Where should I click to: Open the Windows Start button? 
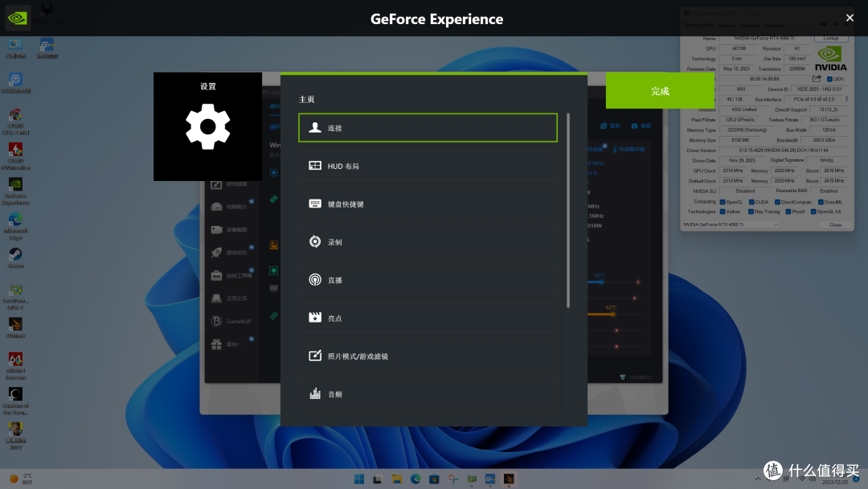click(x=359, y=479)
